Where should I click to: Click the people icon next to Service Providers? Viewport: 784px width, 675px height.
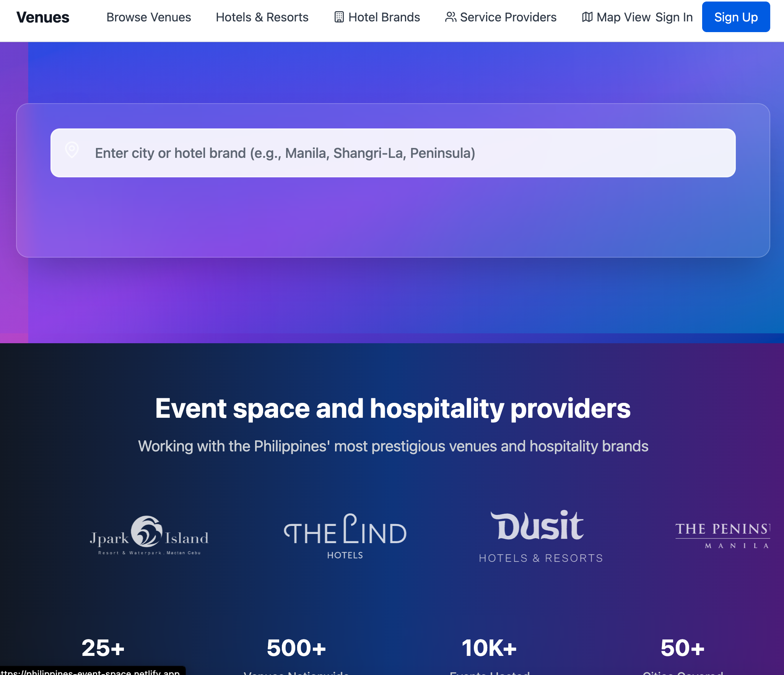(x=451, y=17)
